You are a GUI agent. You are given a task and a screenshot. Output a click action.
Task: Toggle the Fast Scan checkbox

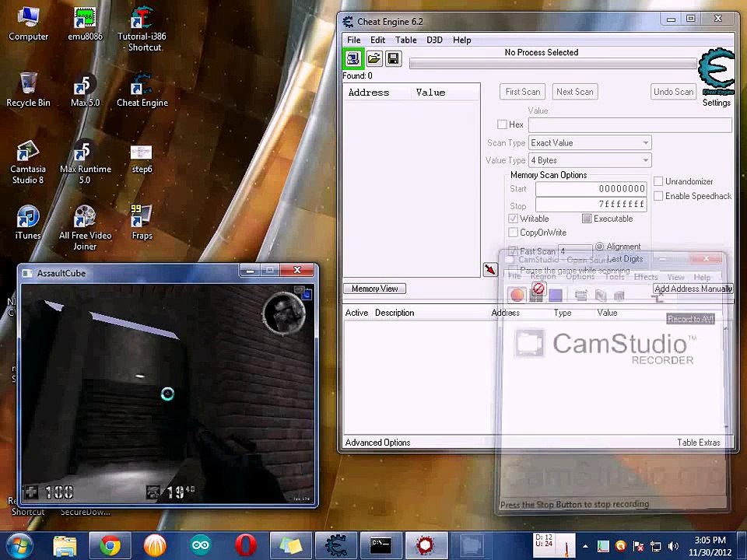pos(513,250)
